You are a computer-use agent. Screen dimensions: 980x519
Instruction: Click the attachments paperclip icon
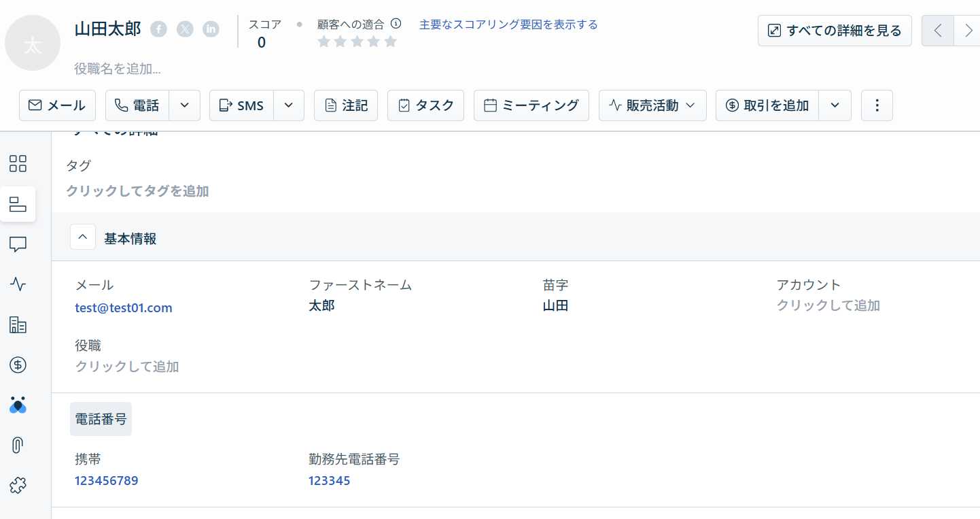click(x=18, y=446)
